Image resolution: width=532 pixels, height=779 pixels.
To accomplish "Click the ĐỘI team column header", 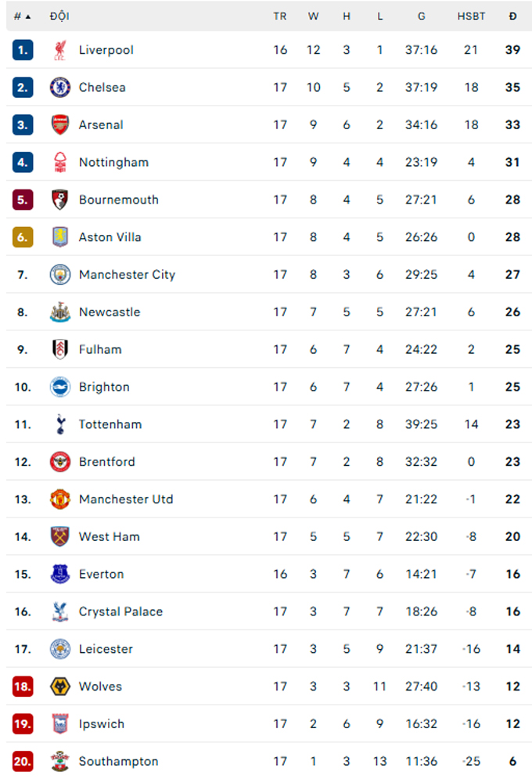I will point(59,16).
